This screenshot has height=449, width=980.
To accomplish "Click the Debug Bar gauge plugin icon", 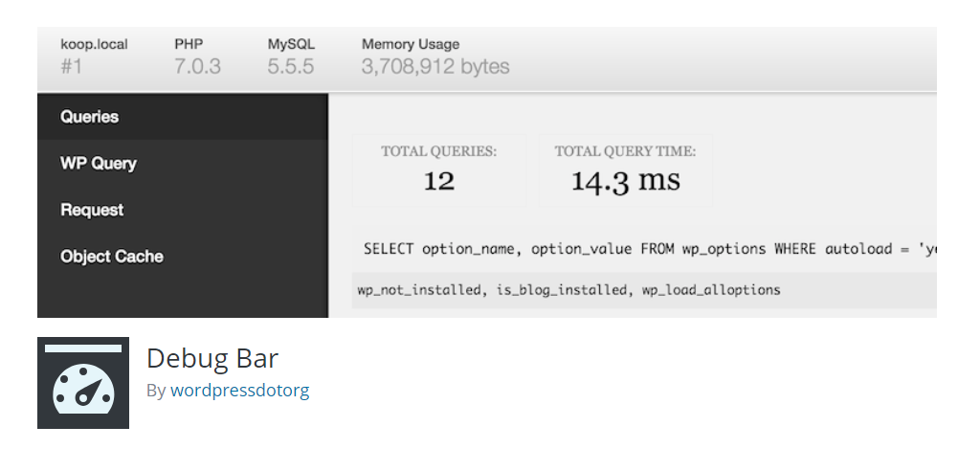I will click(x=83, y=382).
